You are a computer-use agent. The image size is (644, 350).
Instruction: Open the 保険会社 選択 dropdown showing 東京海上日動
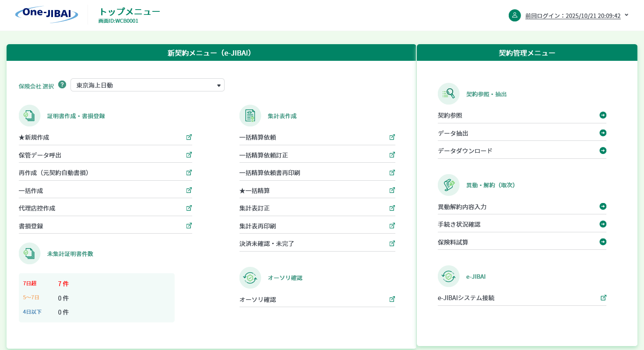point(147,85)
